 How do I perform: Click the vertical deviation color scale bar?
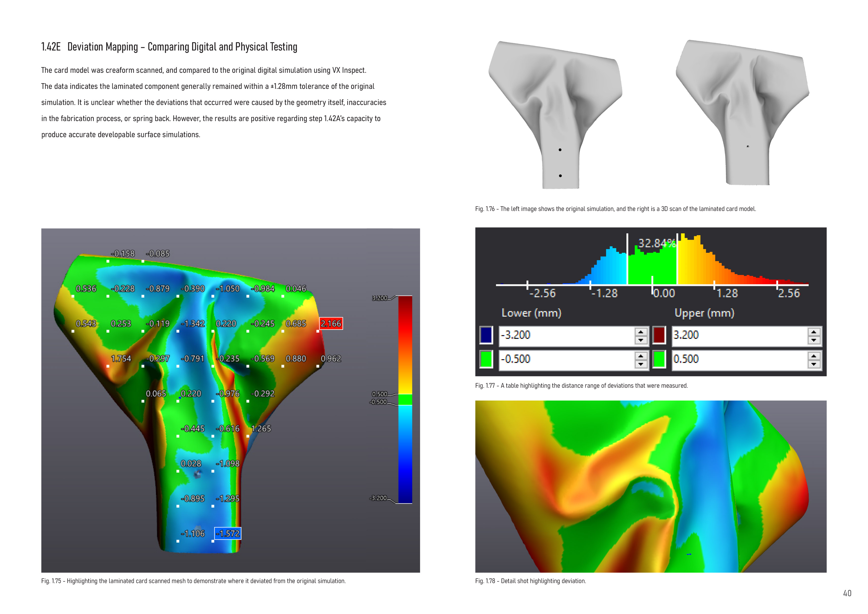[x=405, y=400]
